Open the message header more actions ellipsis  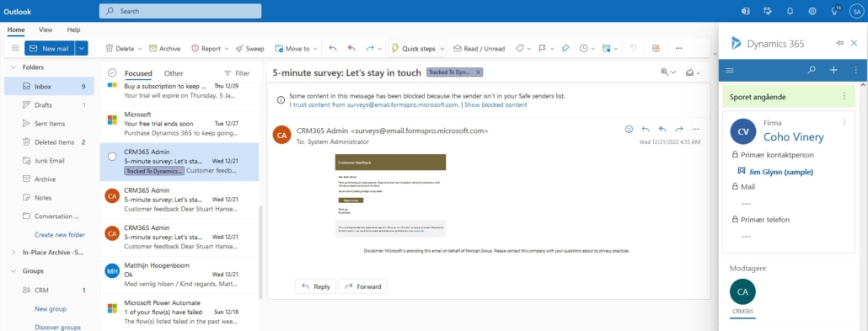696,129
